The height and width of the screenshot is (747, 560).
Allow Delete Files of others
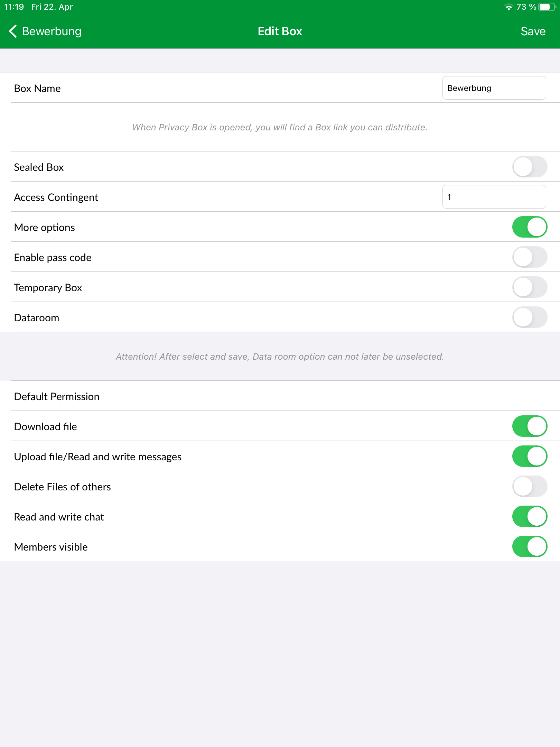(x=530, y=486)
